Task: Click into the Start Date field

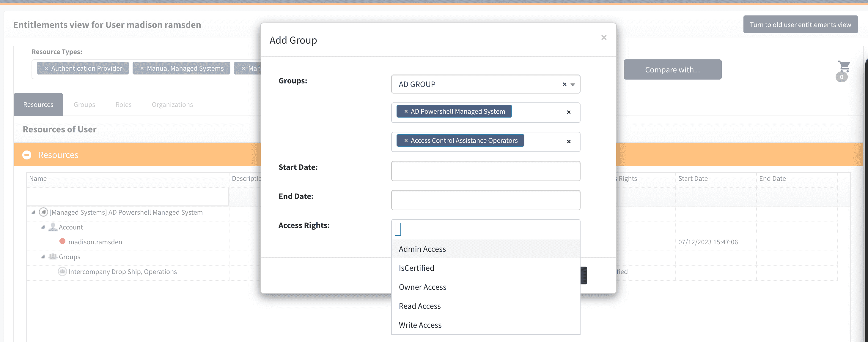Action: [x=485, y=171]
